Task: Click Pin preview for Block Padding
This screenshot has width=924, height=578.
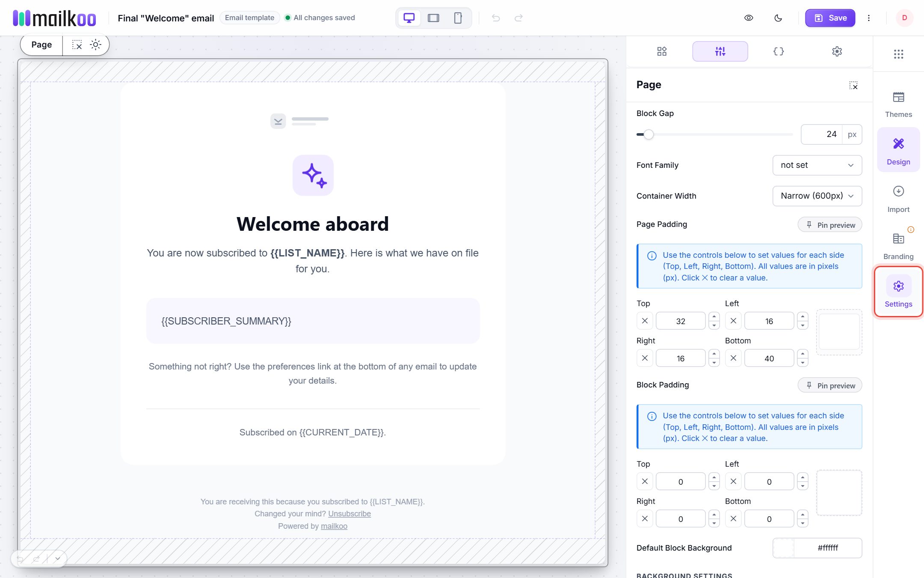Action: (830, 385)
